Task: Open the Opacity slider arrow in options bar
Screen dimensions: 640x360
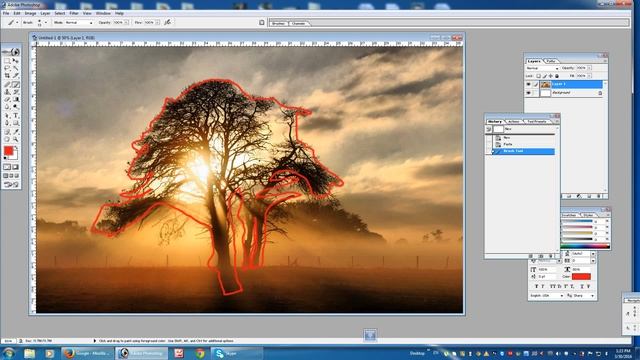Action: coord(126,22)
